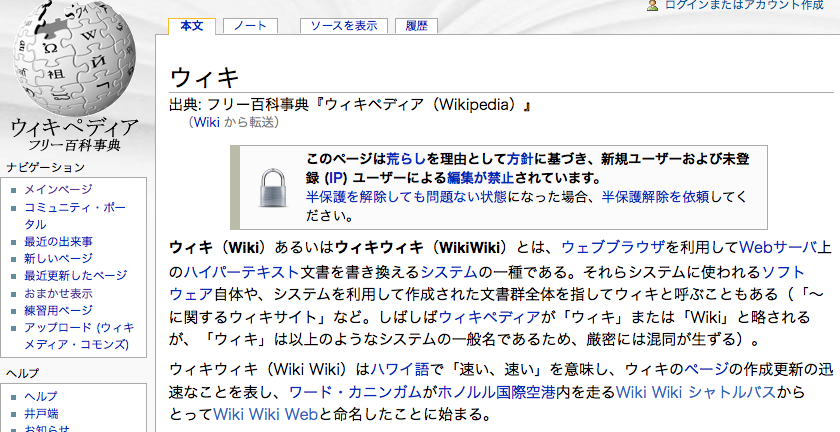Open the ヘルプ link in help box
The width and height of the screenshot is (840, 432).
41,397
